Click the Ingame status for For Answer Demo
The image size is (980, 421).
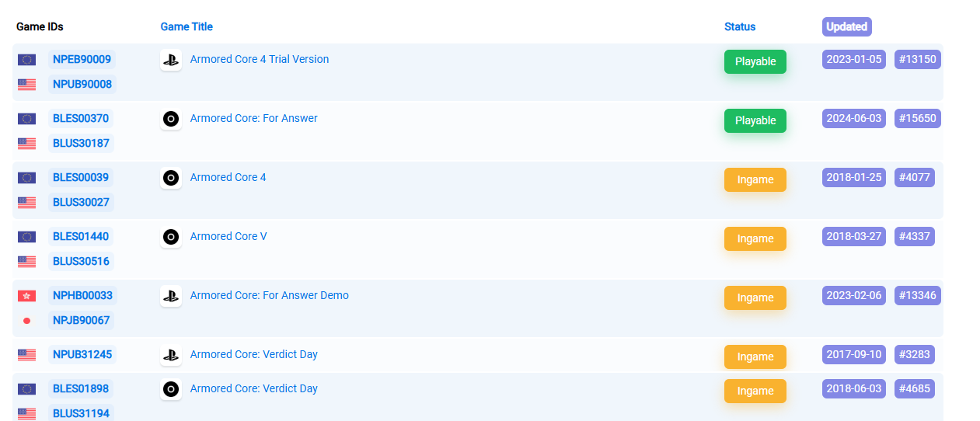[x=755, y=297]
